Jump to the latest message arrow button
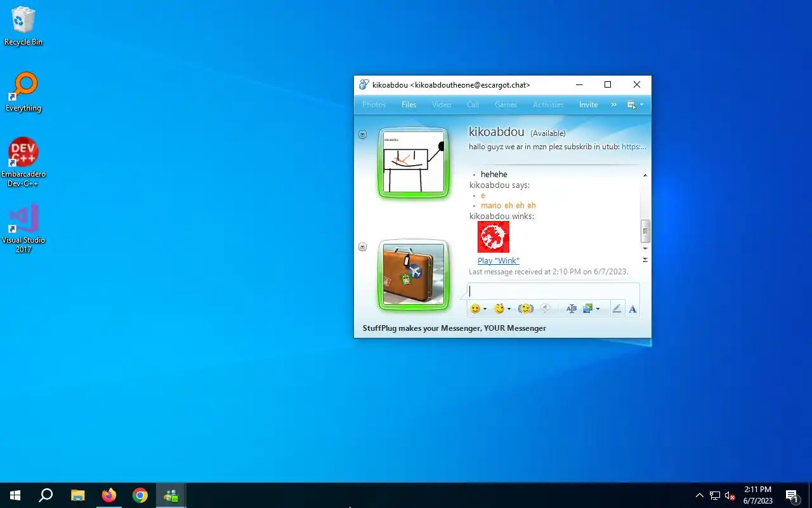The height and width of the screenshot is (508, 812). 645,260
